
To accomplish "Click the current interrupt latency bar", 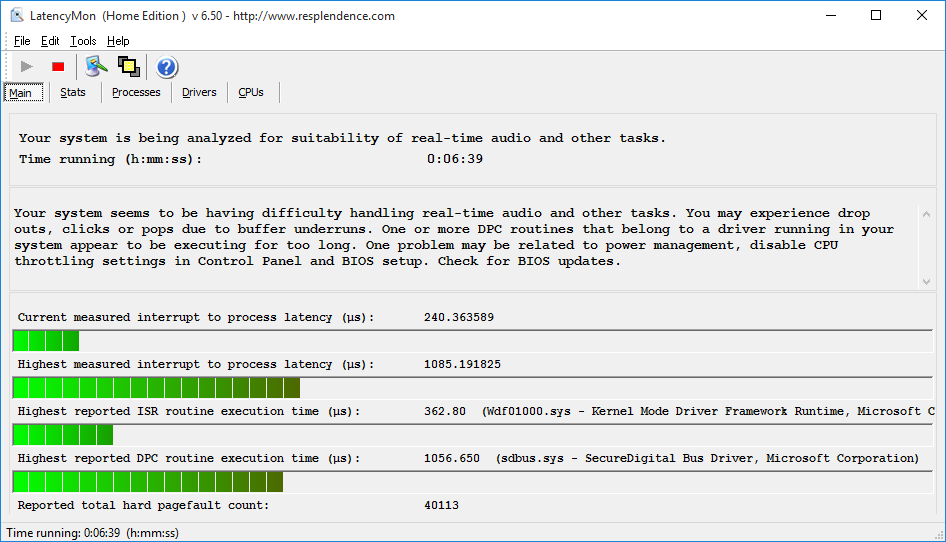I will pyautogui.click(x=472, y=341).
